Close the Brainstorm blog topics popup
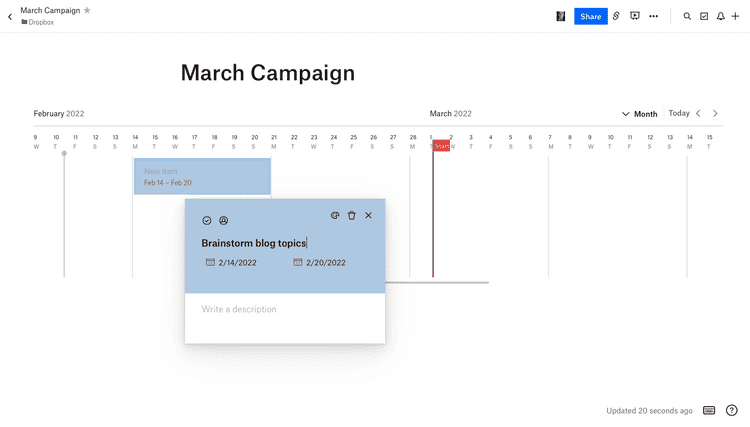The height and width of the screenshot is (427, 750). [x=368, y=215]
